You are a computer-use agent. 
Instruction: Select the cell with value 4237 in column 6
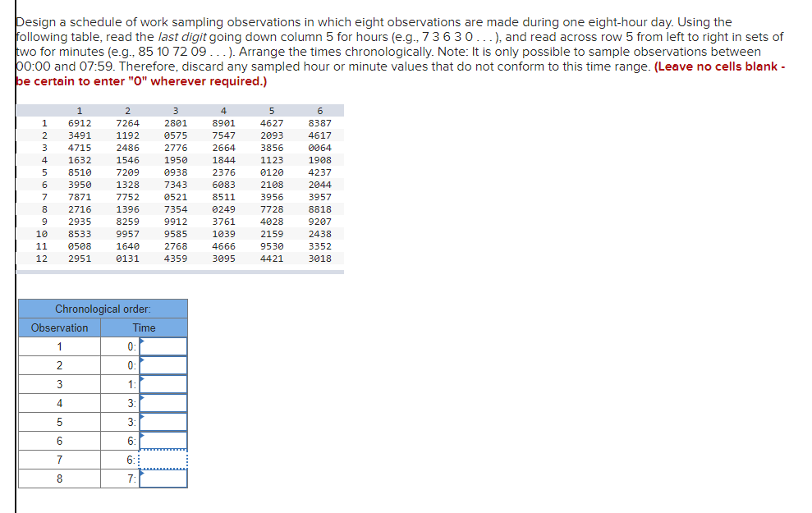pyautogui.click(x=320, y=172)
